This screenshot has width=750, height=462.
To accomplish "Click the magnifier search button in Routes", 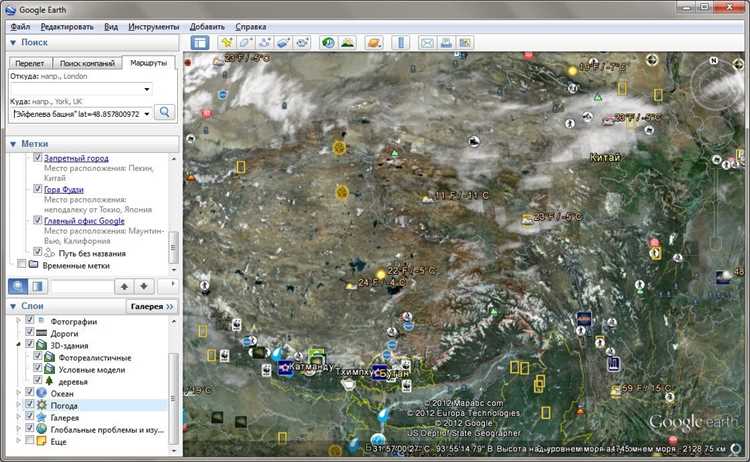I will point(165,112).
